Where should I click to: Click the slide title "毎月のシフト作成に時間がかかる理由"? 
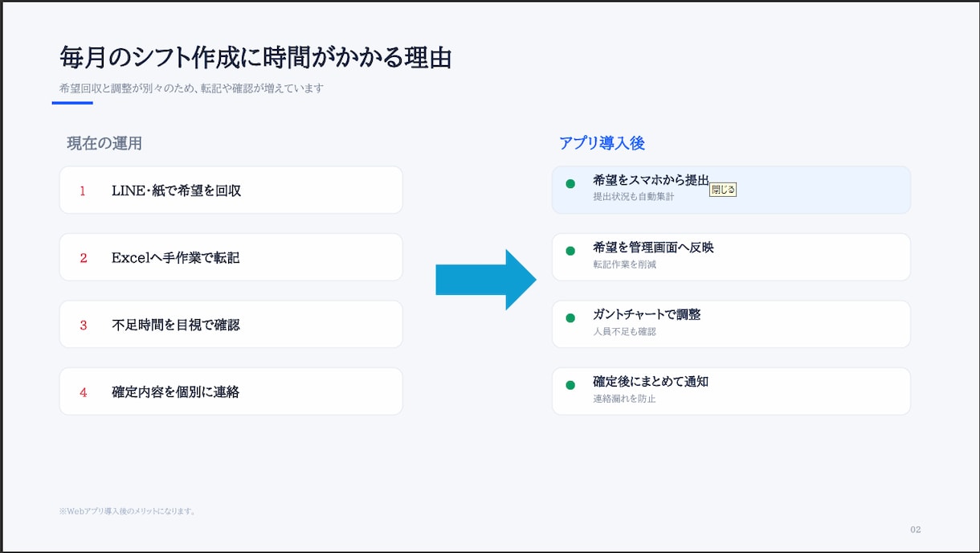255,58
